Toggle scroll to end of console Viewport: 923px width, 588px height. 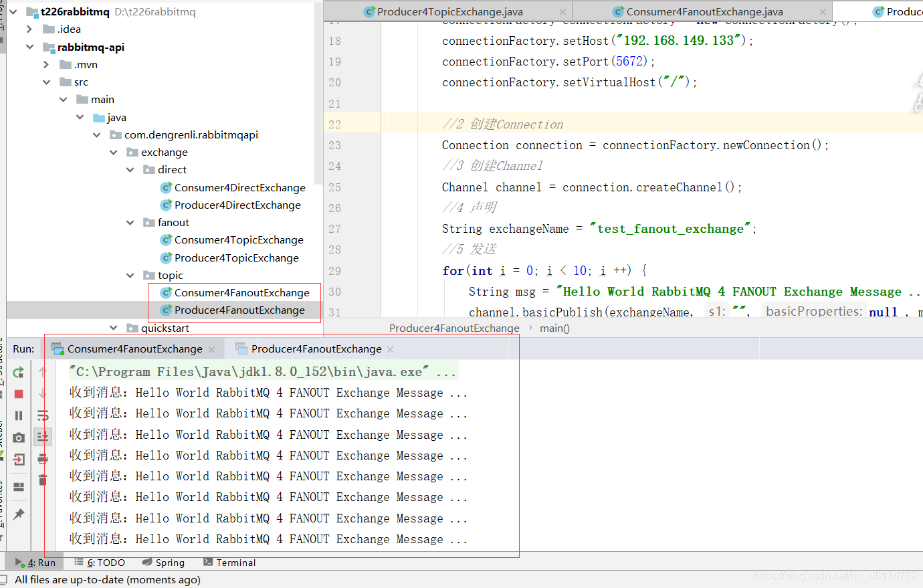(43, 437)
